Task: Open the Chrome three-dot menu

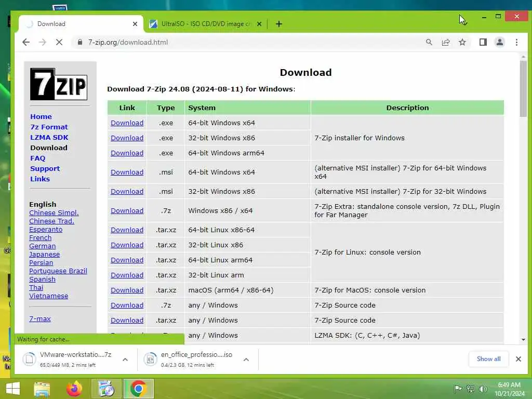Action: click(516, 42)
